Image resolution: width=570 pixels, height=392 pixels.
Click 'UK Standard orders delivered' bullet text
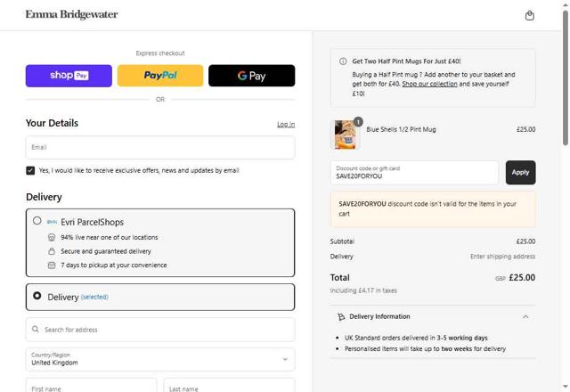click(x=416, y=338)
